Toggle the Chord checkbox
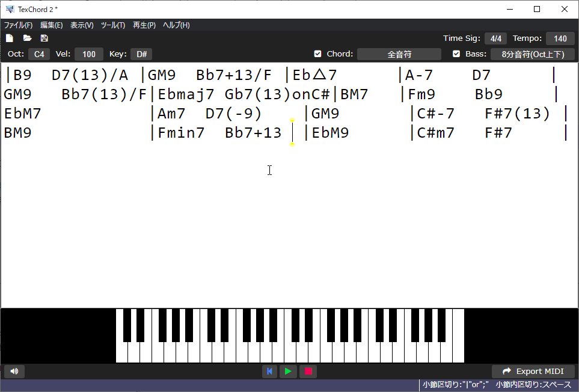Viewport: 579px width, 392px height. point(317,54)
